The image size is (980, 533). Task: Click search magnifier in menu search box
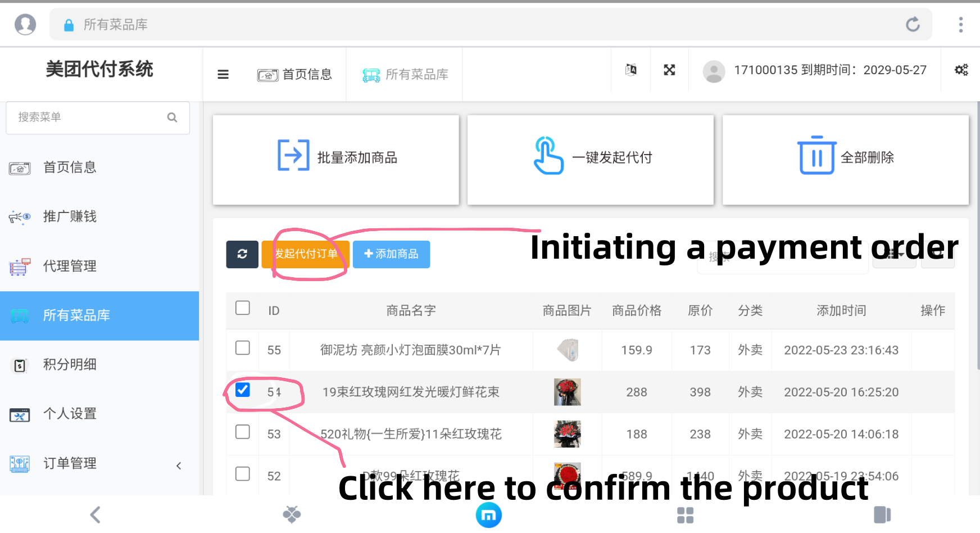click(x=173, y=118)
